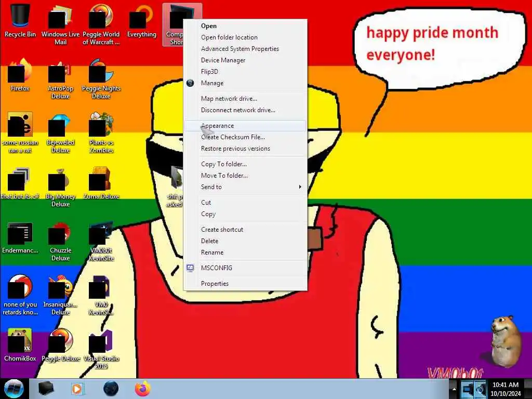Select the Chuzzle Deluxe desktop icon
This screenshot has height=399, width=532.
coord(60,241)
